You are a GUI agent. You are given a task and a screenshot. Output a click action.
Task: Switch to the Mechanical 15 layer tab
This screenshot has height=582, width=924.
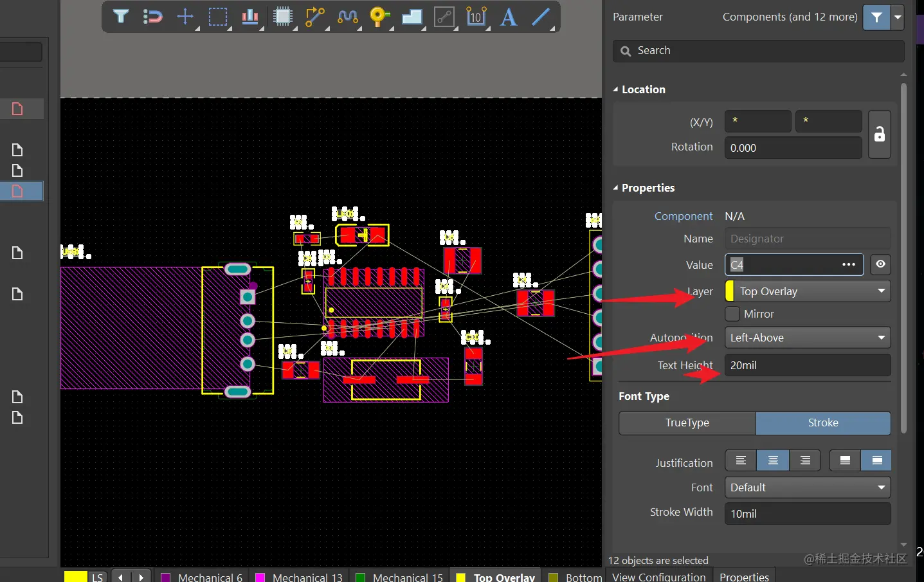(x=400, y=577)
